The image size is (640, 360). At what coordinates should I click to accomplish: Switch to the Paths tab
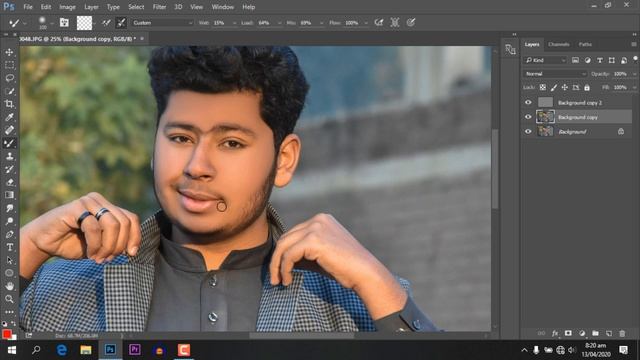pos(585,44)
